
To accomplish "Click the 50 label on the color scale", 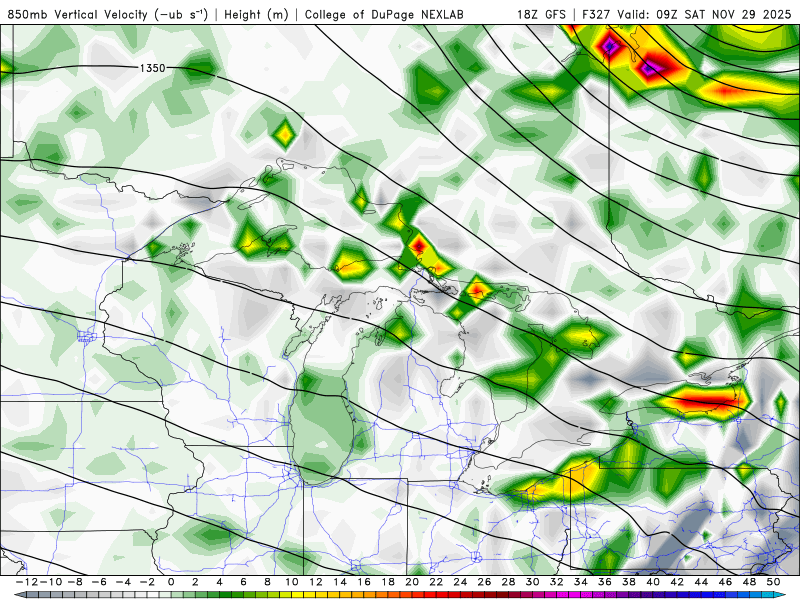I will click(x=773, y=582).
